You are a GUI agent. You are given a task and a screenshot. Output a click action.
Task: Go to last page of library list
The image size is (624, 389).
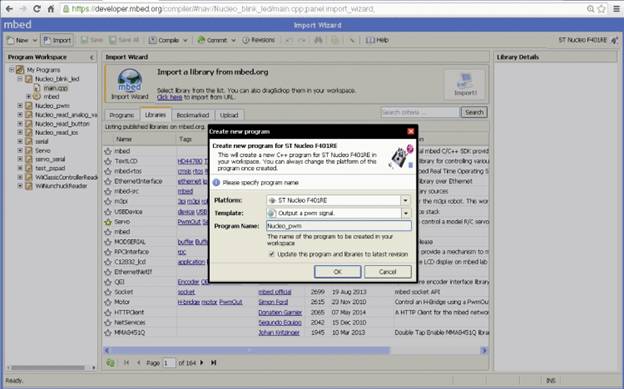(214, 363)
